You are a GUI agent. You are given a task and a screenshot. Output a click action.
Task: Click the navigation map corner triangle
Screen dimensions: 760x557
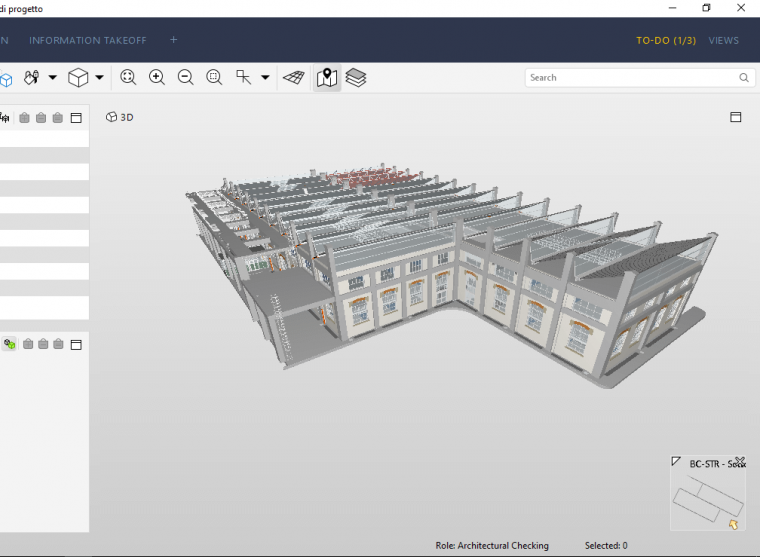click(676, 461)
